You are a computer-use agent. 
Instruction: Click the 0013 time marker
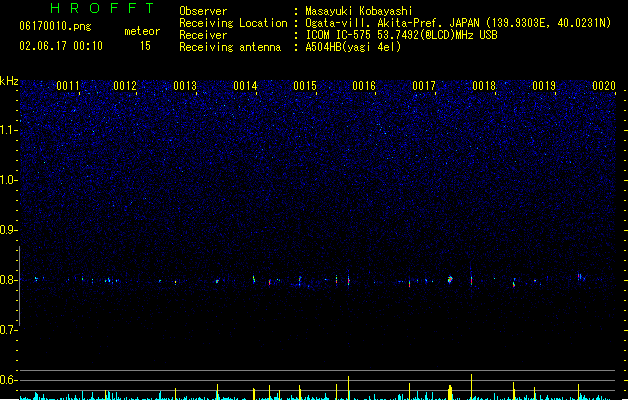pyautogui.click(x=185, y=86)
